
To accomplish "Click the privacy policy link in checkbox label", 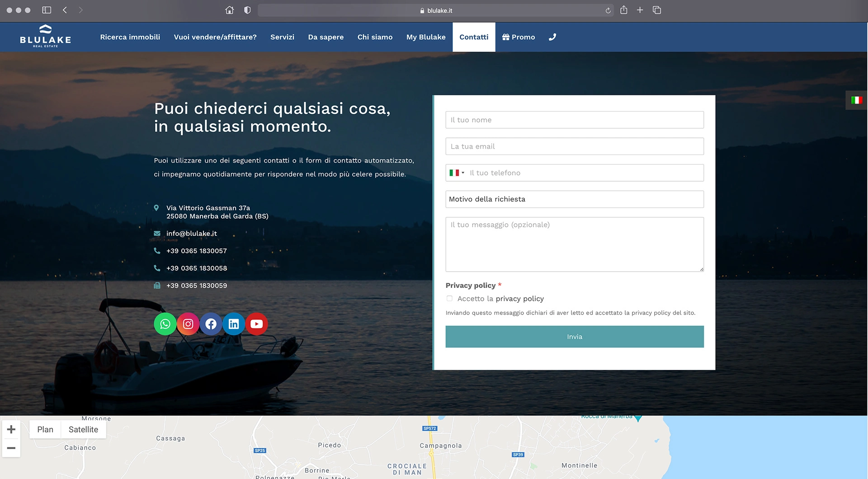I will [520, 299].
